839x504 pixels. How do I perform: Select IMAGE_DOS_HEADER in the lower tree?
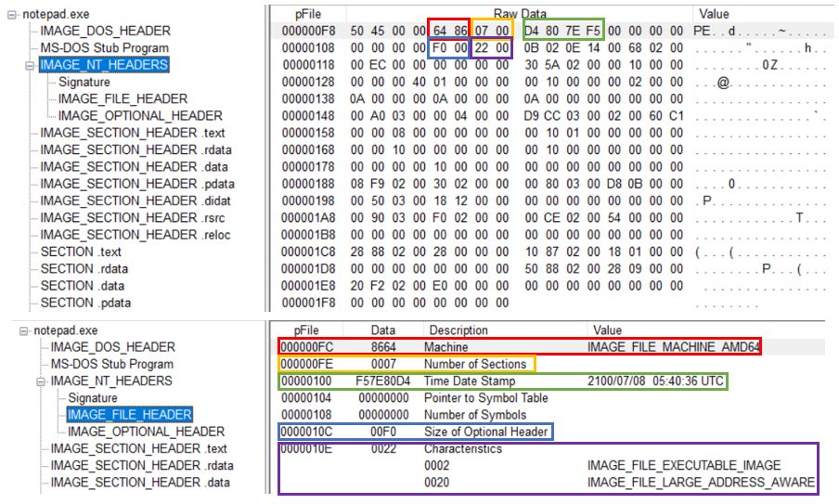[113, 347]
